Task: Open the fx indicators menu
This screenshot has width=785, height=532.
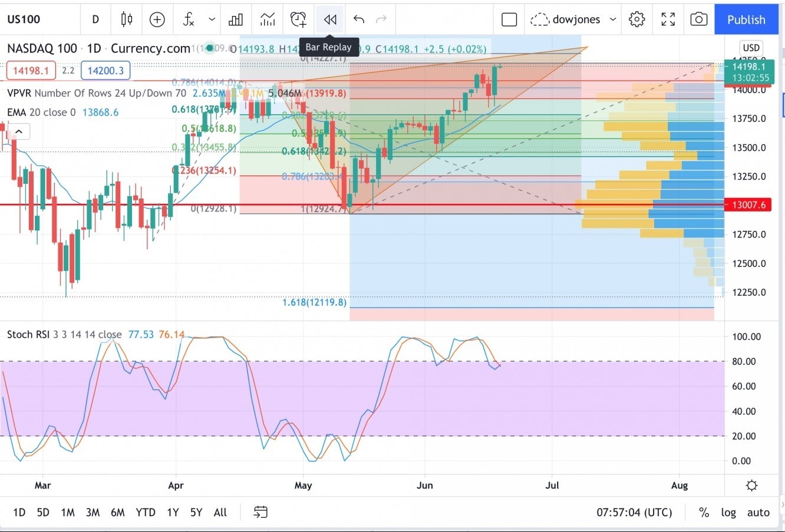Action: (x=189, y=19)
